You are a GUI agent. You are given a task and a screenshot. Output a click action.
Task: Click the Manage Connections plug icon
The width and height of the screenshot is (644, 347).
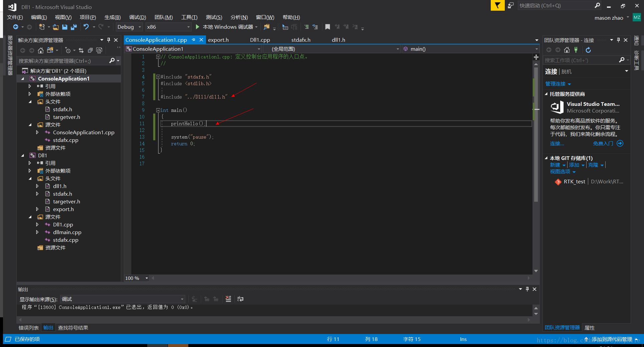coord(576,50)
